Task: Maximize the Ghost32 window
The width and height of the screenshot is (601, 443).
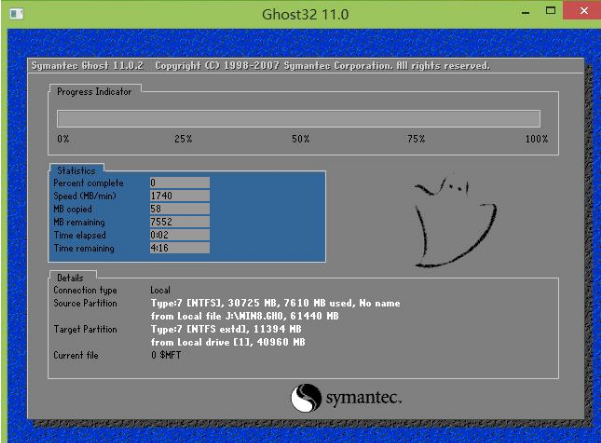Action: tap(549, 12)
